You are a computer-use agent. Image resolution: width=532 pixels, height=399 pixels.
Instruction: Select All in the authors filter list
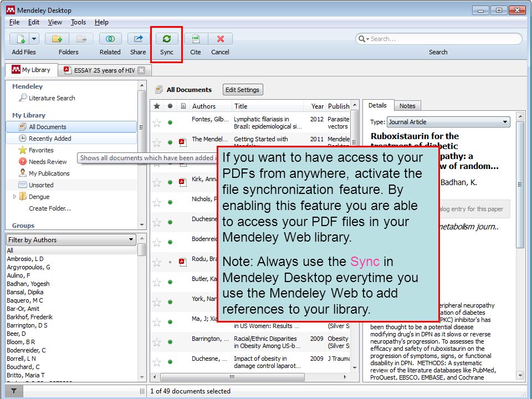point(71,250)
